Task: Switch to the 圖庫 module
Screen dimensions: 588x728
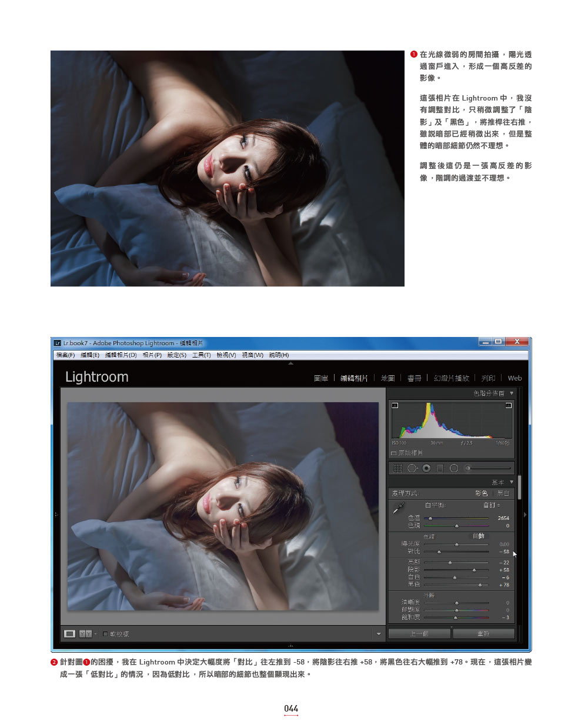Action: coord(321,378)
